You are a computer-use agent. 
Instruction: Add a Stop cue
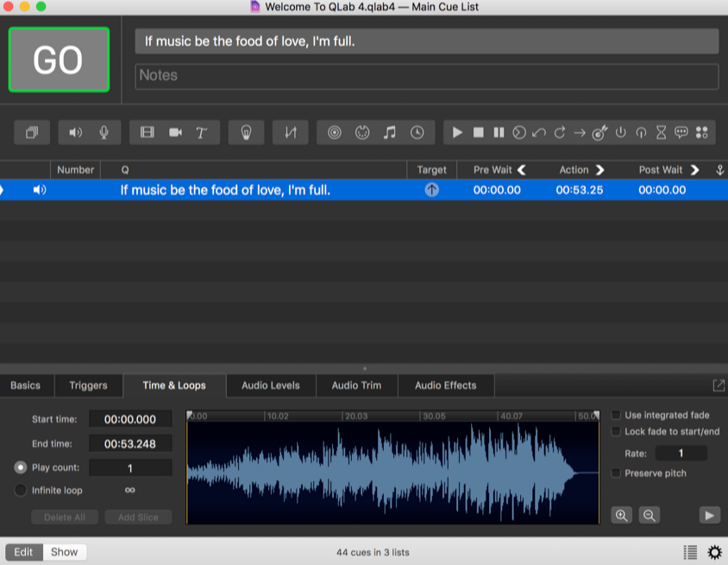(478, 133)
